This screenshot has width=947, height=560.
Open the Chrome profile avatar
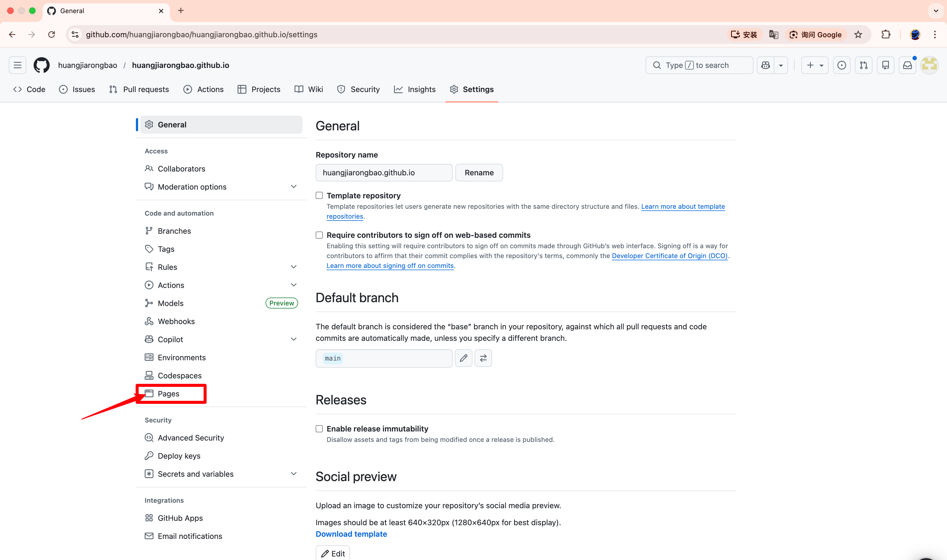tap(915, 35)
